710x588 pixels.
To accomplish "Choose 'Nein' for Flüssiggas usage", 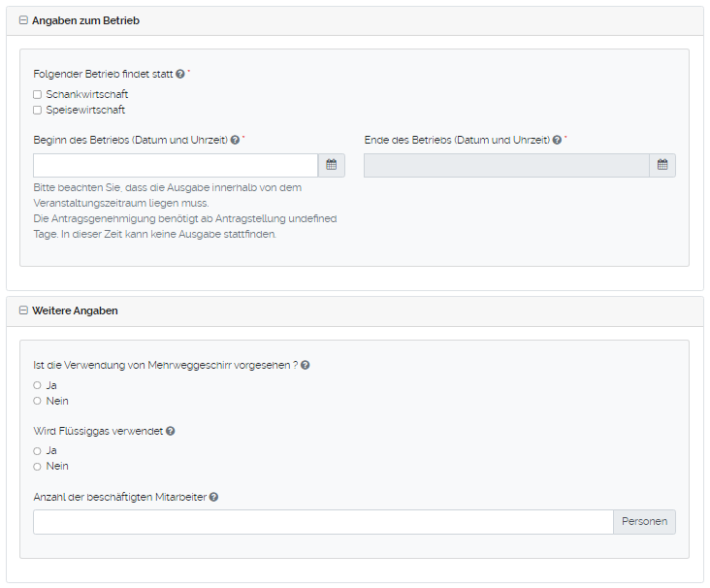I will [x=38, y=467].
